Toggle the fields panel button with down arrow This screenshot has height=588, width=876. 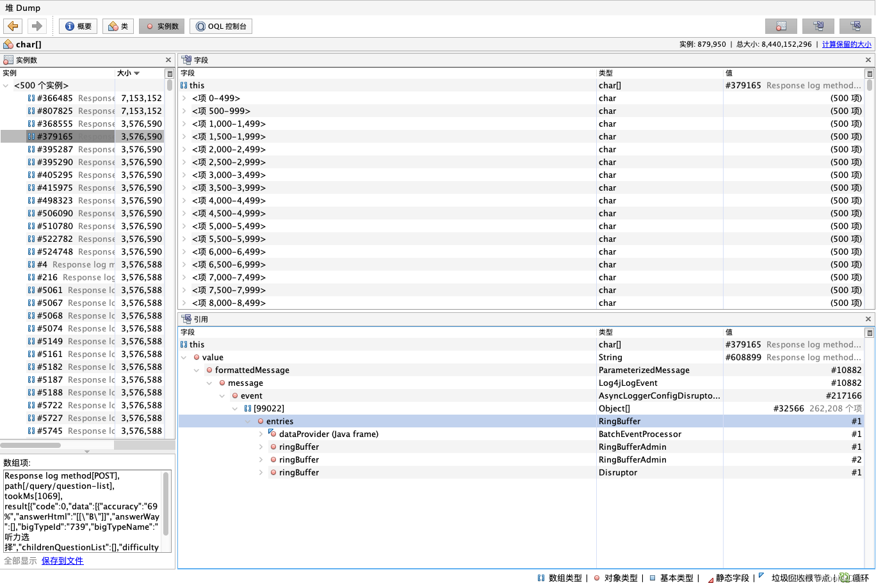[x=818, y=26]
